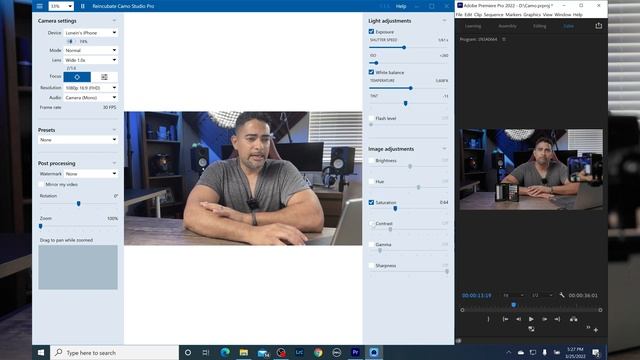This screenshot has width=640, height=360.
Task: Enable the Gamma checkbox
Action: [371, 244]
